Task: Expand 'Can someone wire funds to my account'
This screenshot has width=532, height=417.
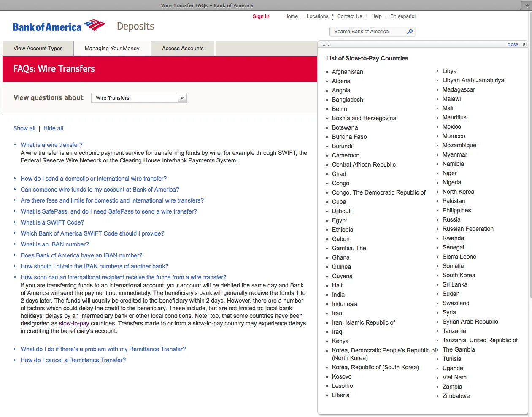Action: [100, 190]
